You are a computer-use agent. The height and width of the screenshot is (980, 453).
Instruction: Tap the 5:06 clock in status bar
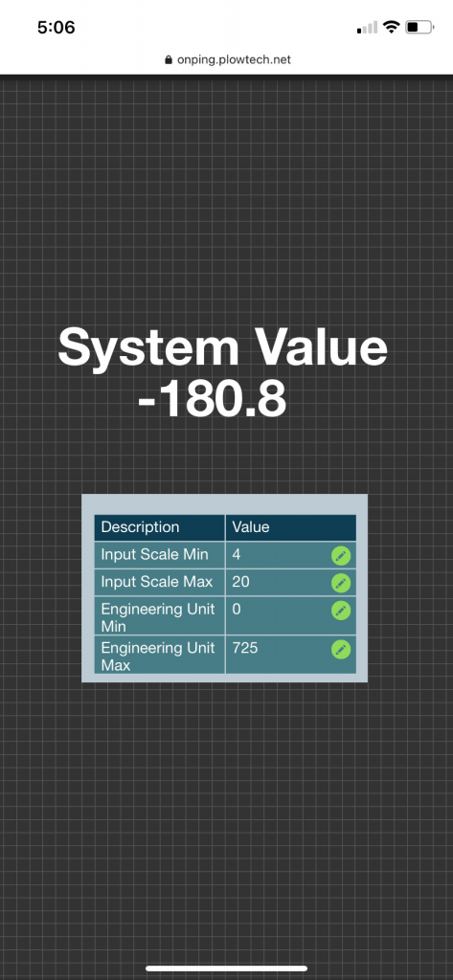[x=57, y=27]
